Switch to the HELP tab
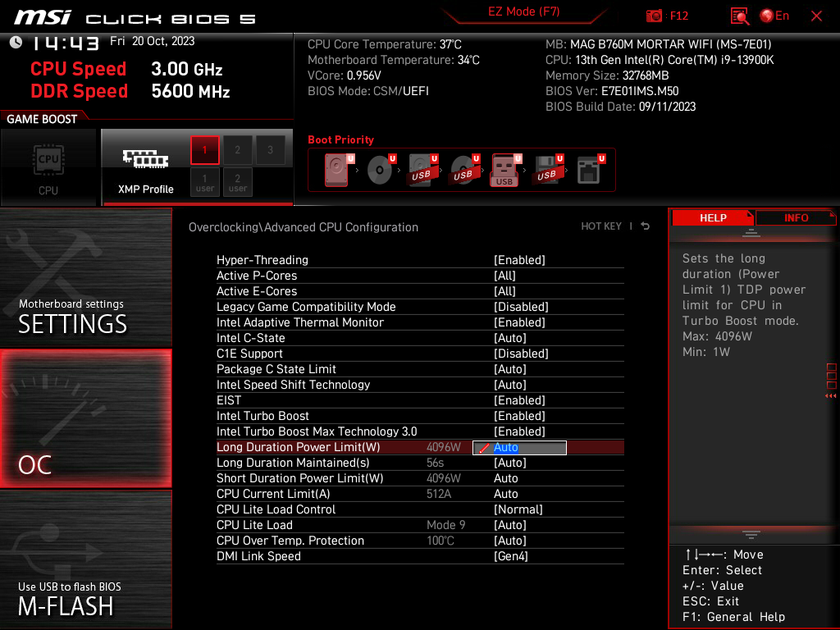 tap(713, 218)
